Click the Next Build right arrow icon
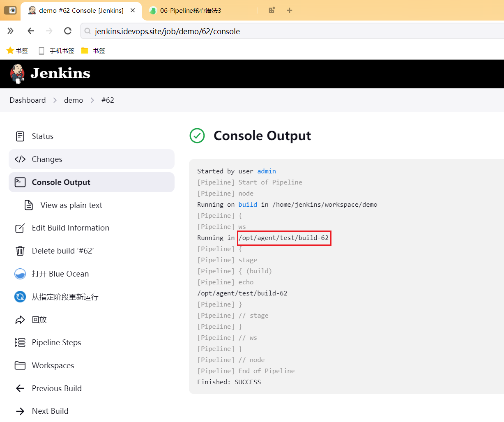 coord(20,411)
